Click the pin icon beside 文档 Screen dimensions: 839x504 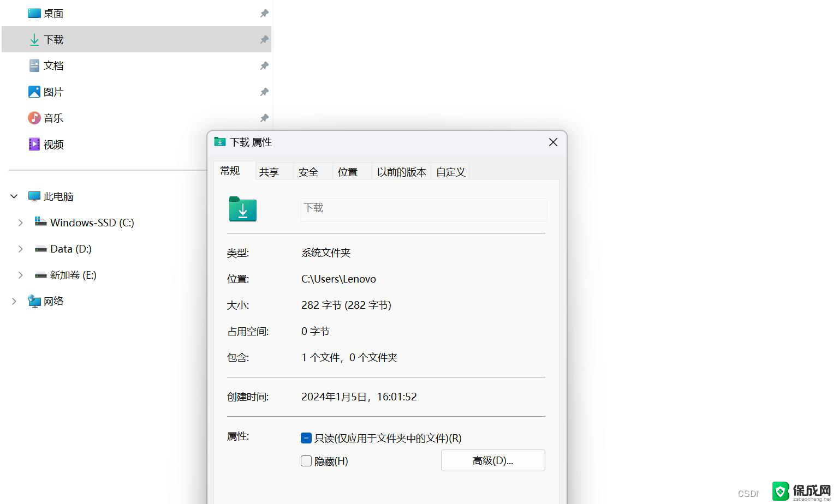(x=264, y=65)
